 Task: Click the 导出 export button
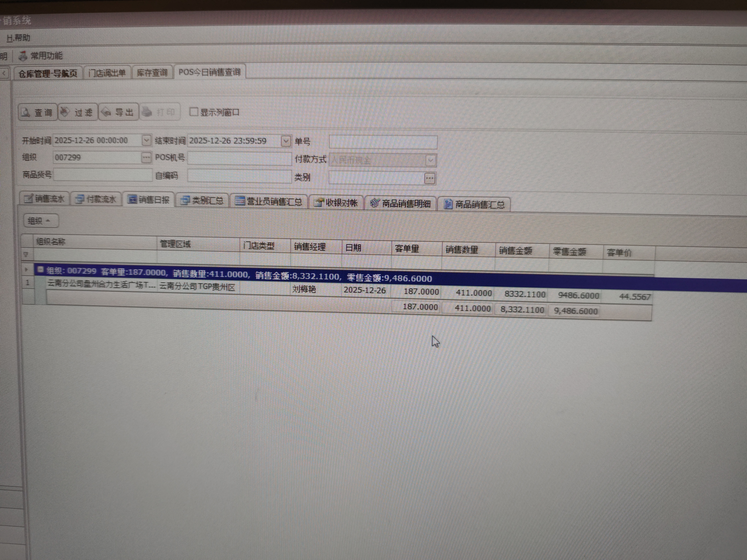(119, 112)
